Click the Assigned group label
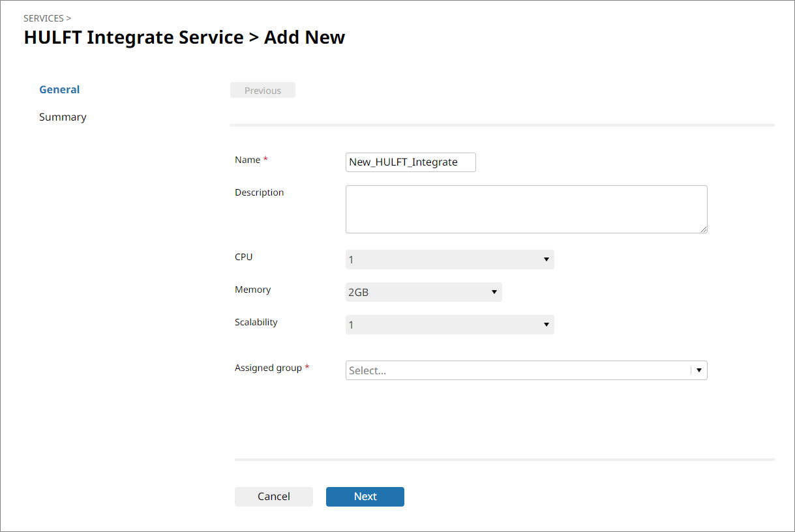 point(268,368)
